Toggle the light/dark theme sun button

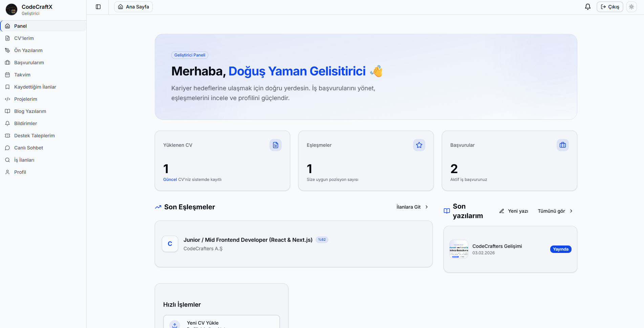(631, 7)
